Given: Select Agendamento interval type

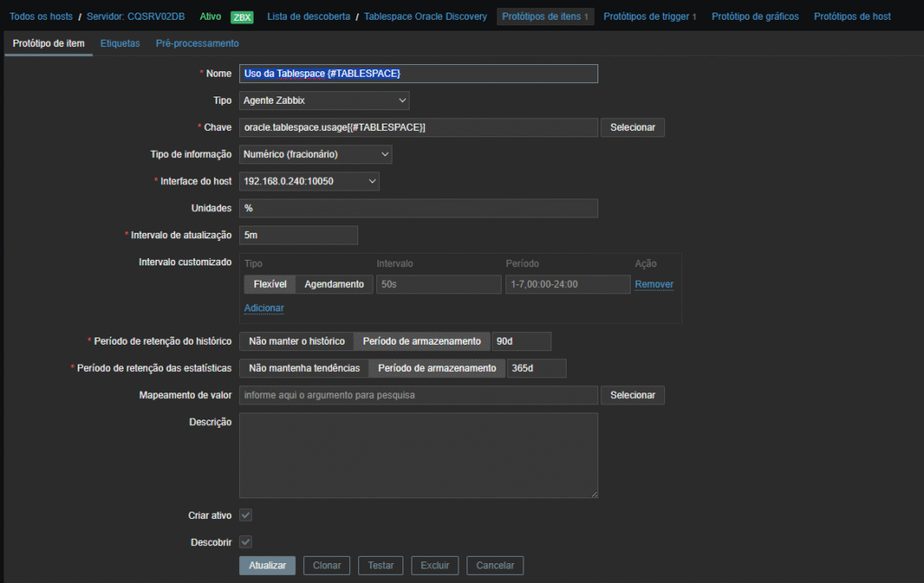Looking at the screenshot, I should coord(334,284).
